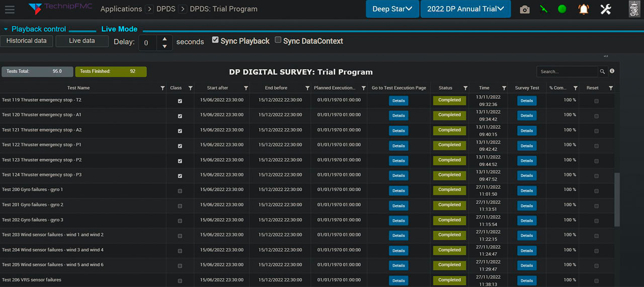The image size is (644, 287).
Task: Open the wrench and screwdriver settings
Action: click(x=606, y=9)
